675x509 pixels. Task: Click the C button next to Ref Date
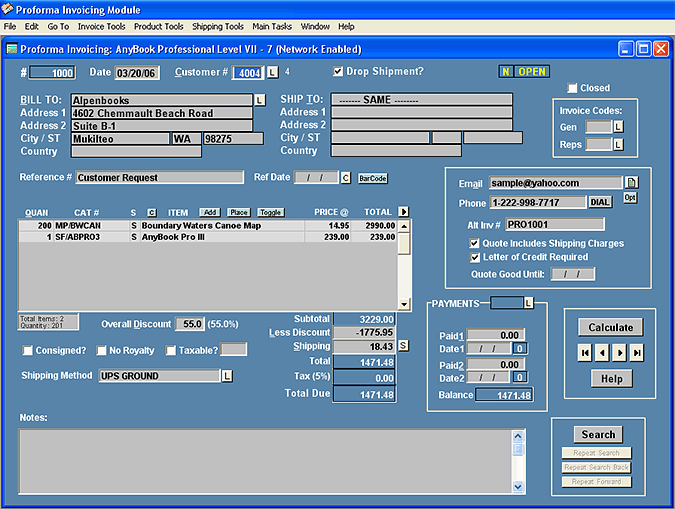point(345,178)
